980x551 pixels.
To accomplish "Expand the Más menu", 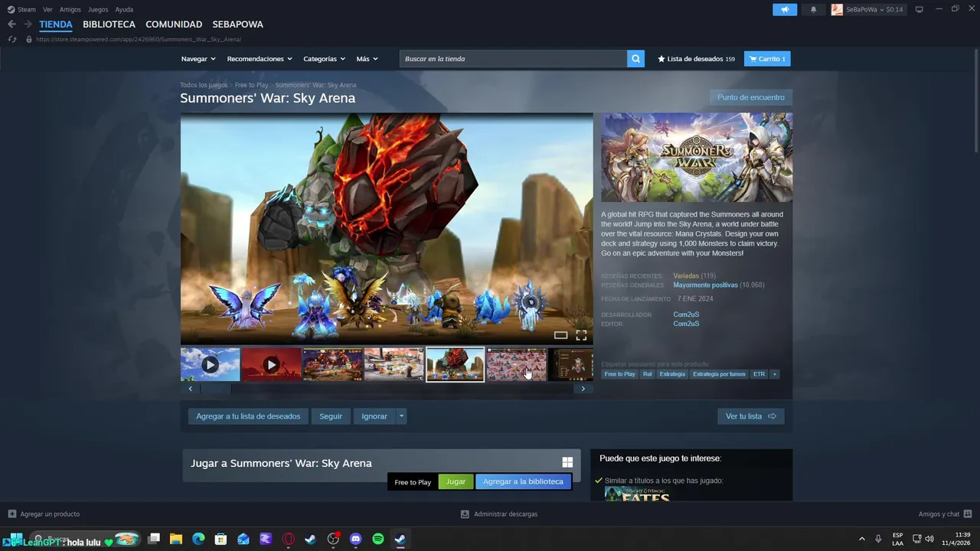I will click(x=367, y=59).
